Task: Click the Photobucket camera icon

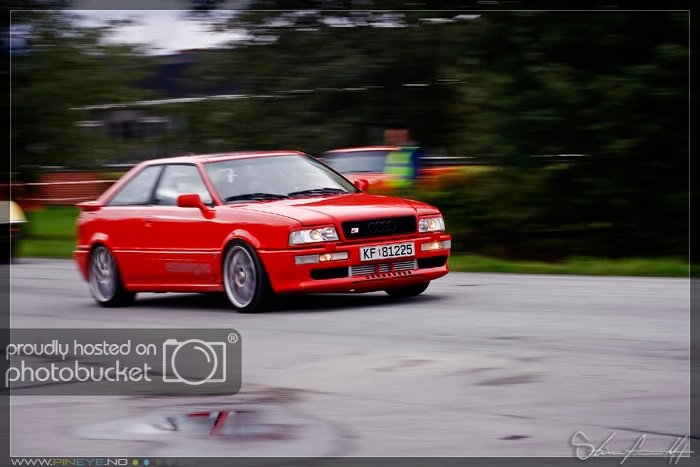Action: (x=194, y=361)
